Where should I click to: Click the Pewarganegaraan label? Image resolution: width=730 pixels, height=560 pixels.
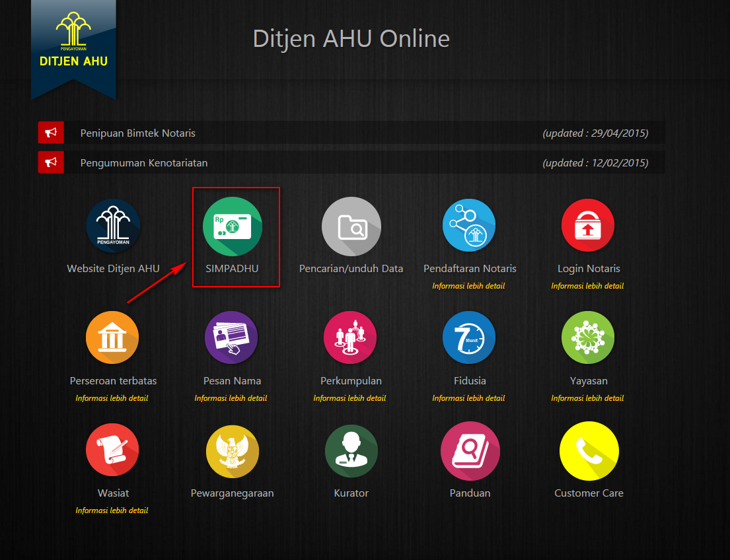(232, 493)
